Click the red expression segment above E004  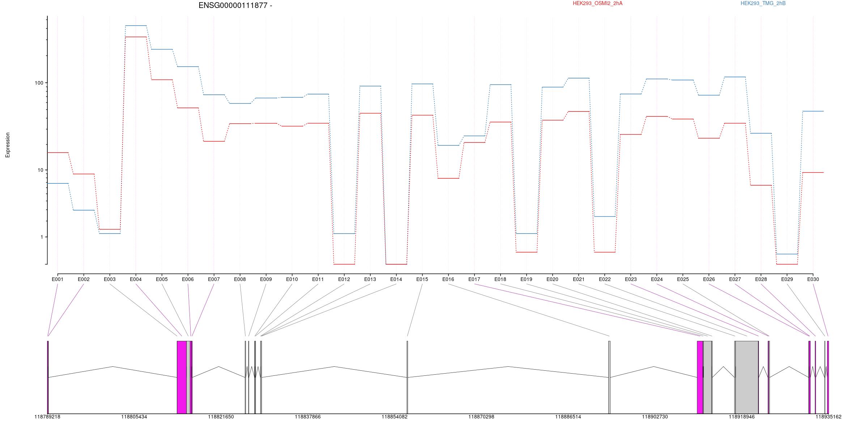pos(136,37)
